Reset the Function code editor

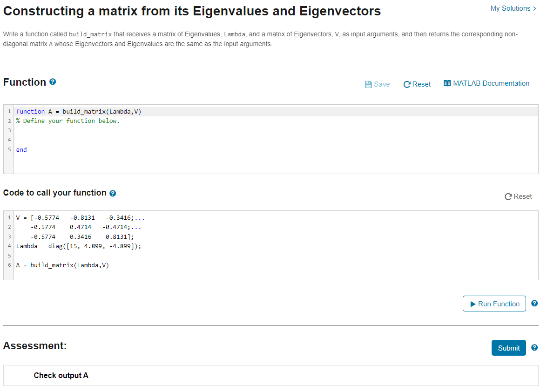(x=417, y=84)
